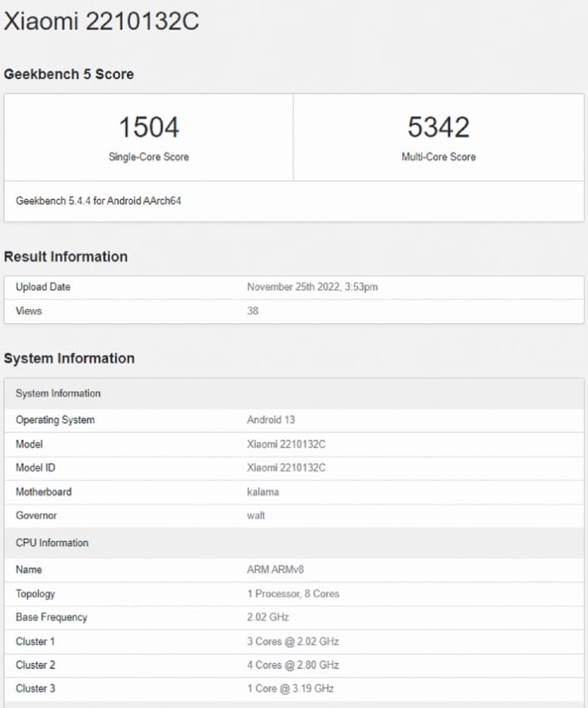Select 'Geekbench 5.4.4 for Android AArch64' text
The image size is (588, 708).
tap(98, 201)
